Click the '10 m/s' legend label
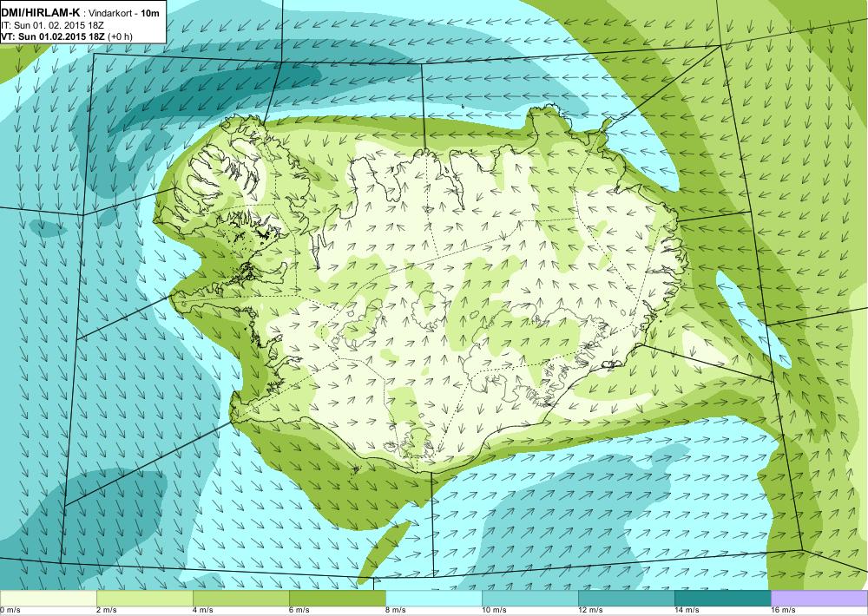 (x=494, y=610)
